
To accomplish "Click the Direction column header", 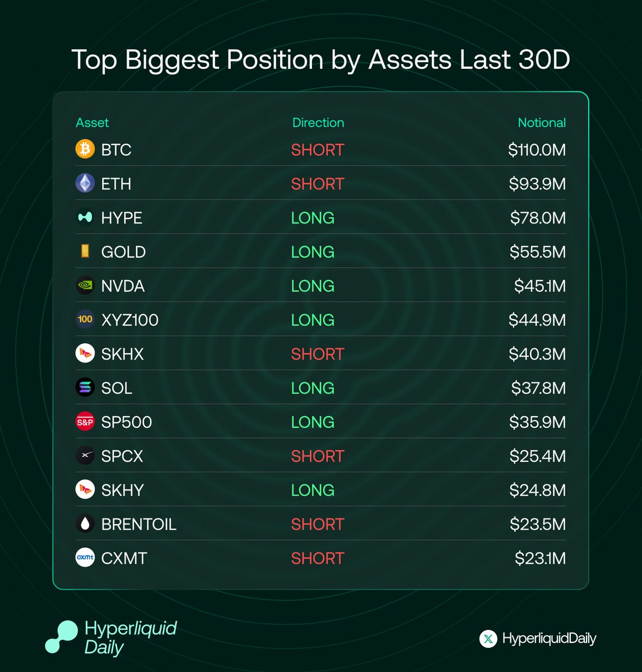I will pos(318,123).
